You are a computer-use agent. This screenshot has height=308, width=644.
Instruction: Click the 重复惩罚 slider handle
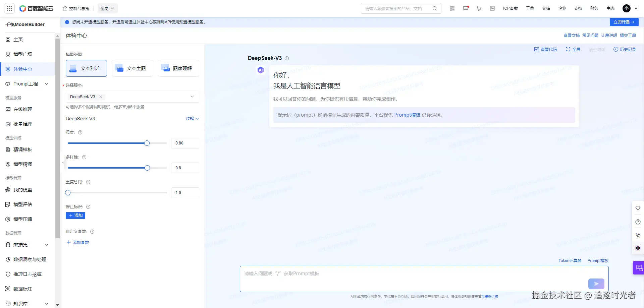click(68, 193)
